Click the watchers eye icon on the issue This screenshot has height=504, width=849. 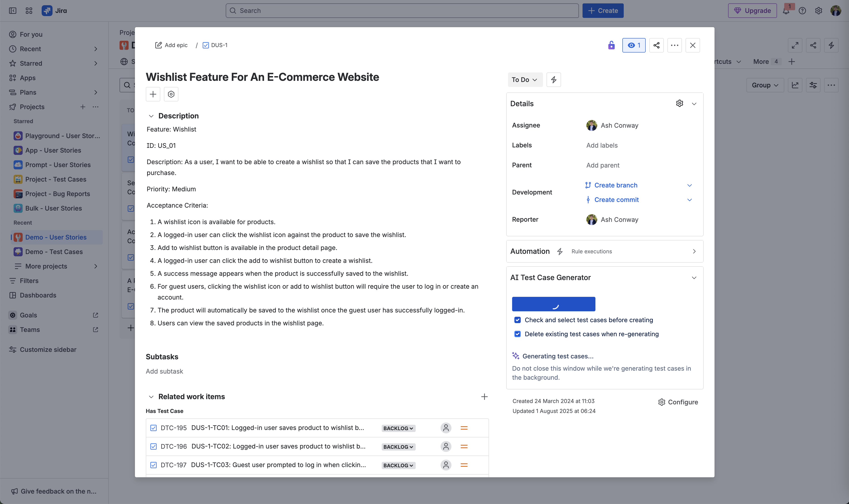point(633,45)
